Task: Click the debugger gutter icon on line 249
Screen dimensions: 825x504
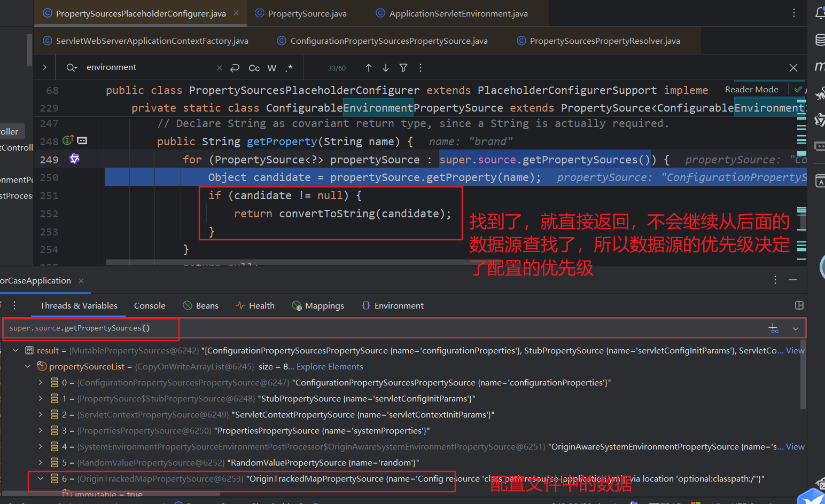Action: [x=74, y=159]
